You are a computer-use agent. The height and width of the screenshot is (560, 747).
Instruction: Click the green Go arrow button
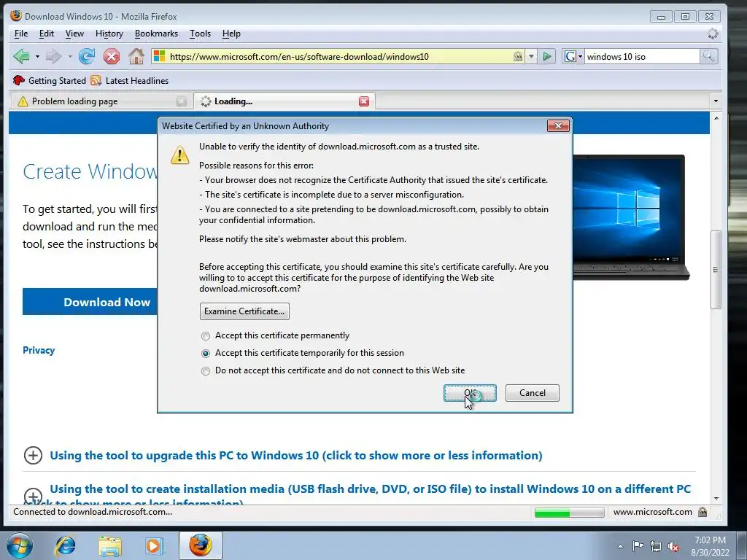(x=547, y=57)
